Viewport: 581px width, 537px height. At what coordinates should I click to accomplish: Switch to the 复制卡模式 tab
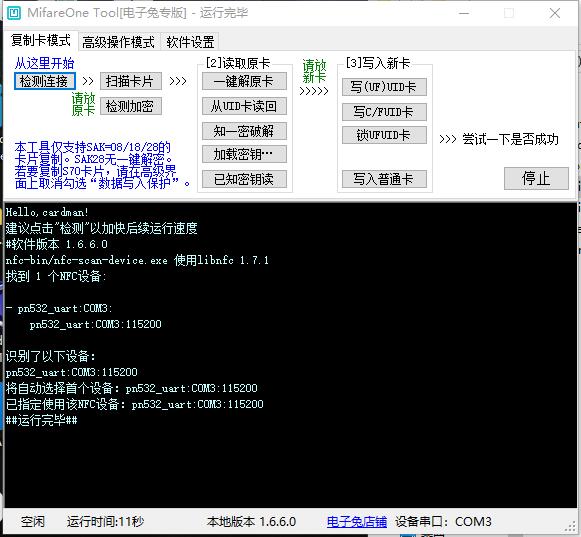pos(41,40)
